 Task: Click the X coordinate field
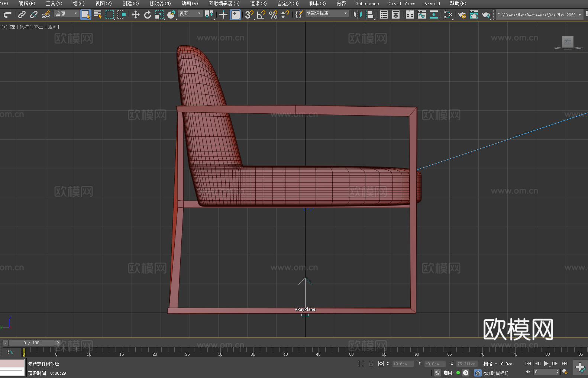(403, 364)
